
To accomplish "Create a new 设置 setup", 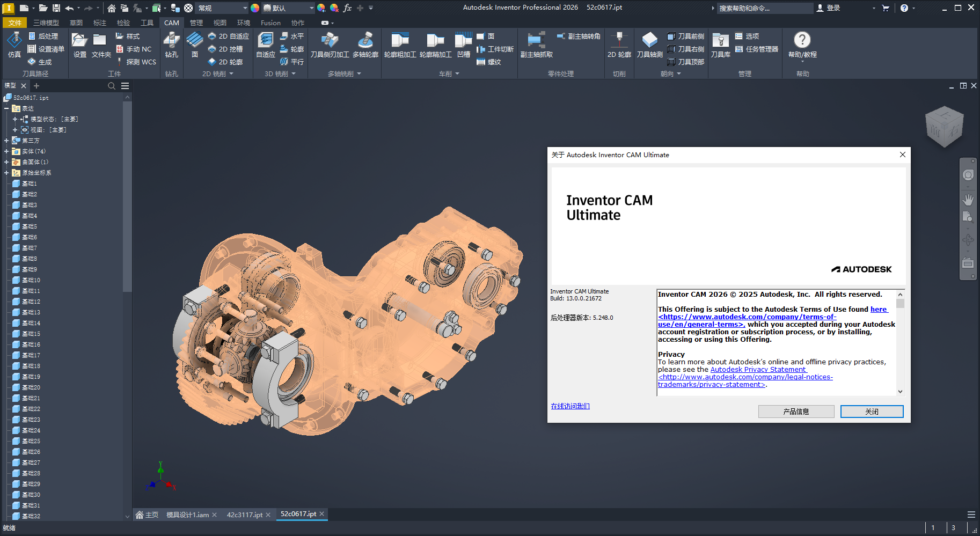I will [79, 45].
